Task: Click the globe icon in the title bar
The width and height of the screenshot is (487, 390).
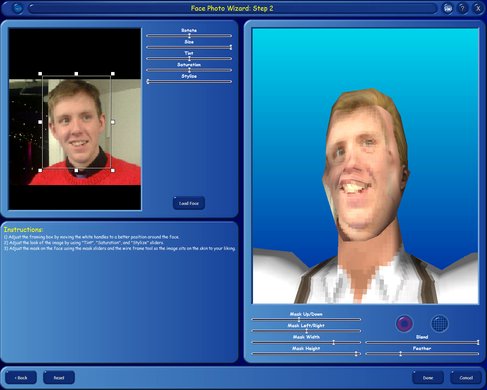Action: pyautogui.click(x=17, y=9)
